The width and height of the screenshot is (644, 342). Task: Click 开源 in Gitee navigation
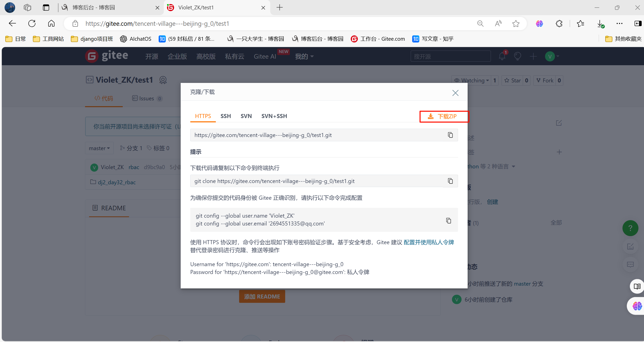152,56
